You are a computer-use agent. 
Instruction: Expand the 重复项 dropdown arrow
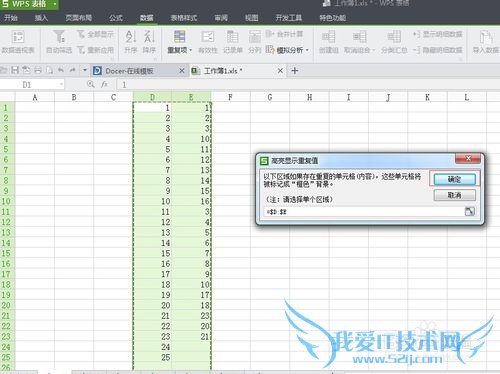pyautogui.click(x=191, y=50)
